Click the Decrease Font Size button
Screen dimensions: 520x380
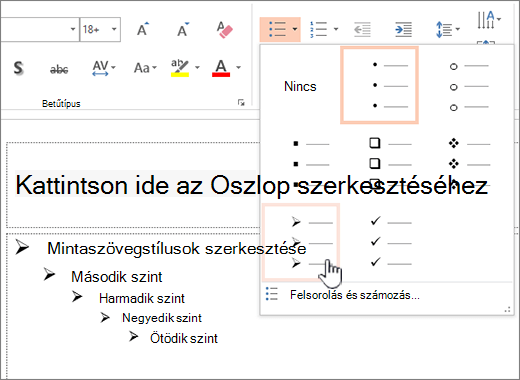(183, 29)
